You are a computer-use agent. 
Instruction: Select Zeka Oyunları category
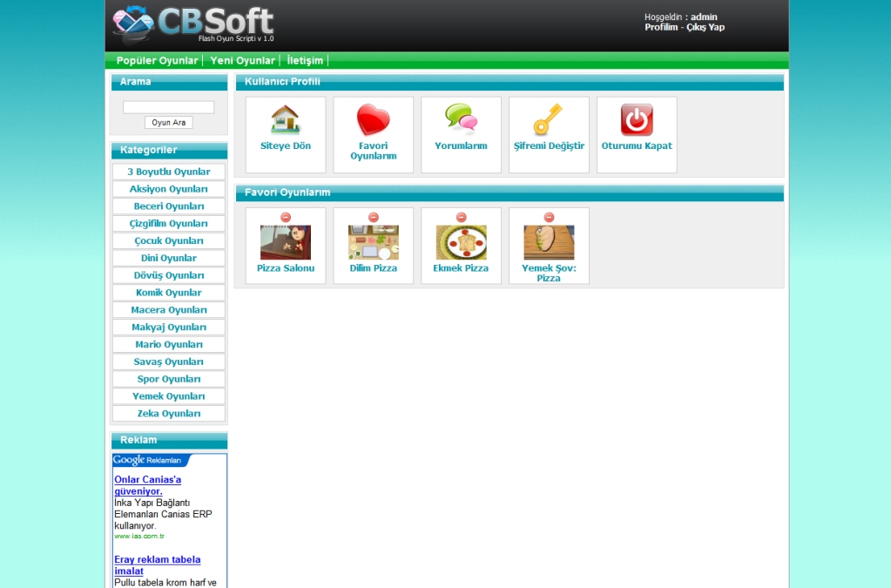(169, 414)
